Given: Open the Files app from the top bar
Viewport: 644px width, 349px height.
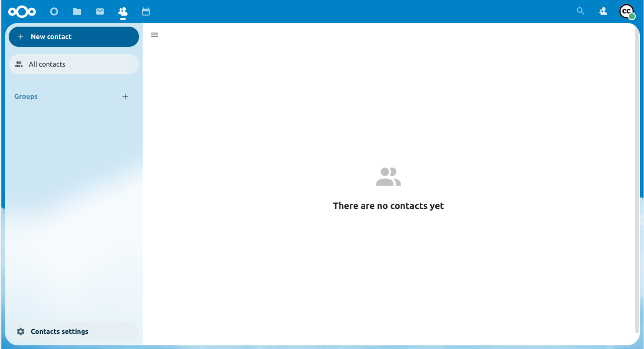Looking at the screenshot, I should coord(77,11).
